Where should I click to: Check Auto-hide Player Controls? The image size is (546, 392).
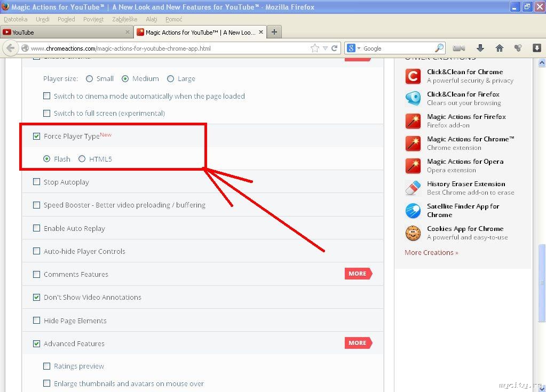tap(37, 251)
